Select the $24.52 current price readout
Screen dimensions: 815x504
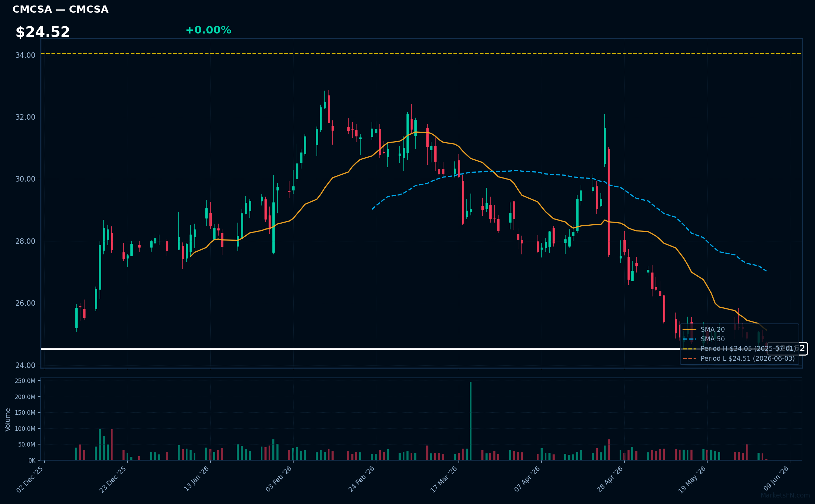(43, 32)
